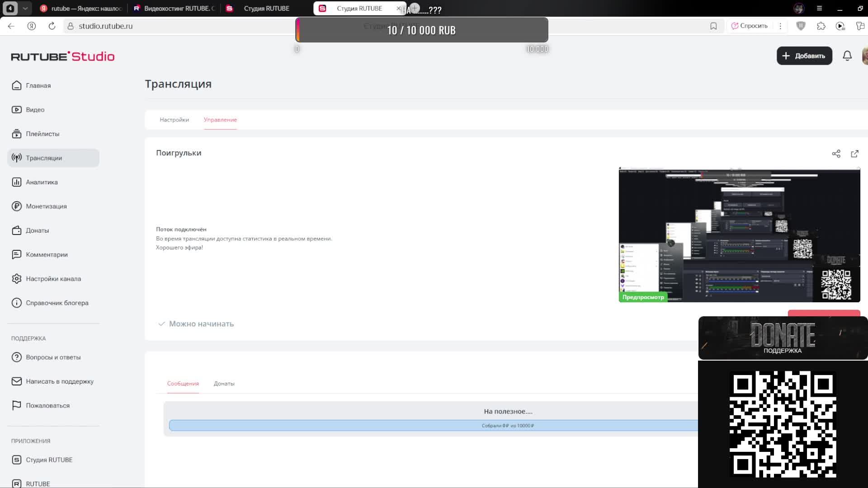Open Донаты in the sidebar
The height and width of the screenshot is (488, 868).
[37, 230]
